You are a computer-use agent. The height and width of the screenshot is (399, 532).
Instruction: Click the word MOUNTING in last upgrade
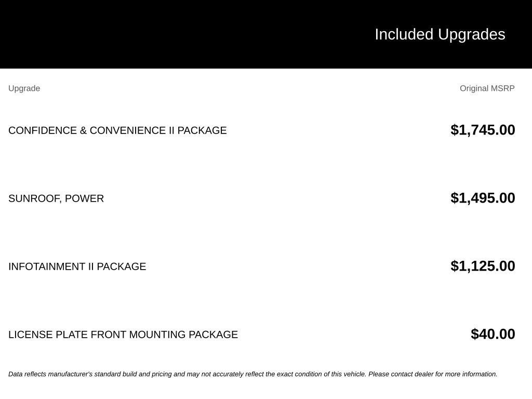tap(157, 335)
